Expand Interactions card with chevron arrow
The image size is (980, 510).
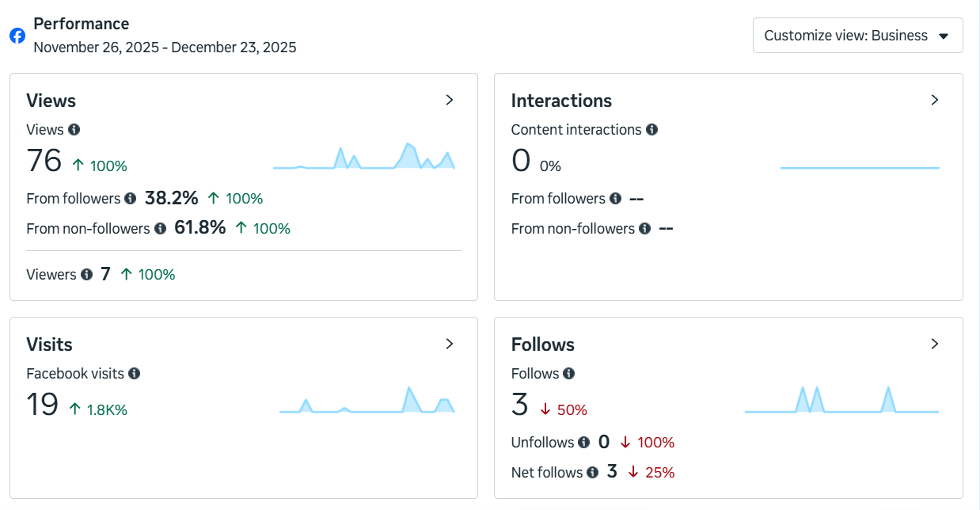pos(935,100)
